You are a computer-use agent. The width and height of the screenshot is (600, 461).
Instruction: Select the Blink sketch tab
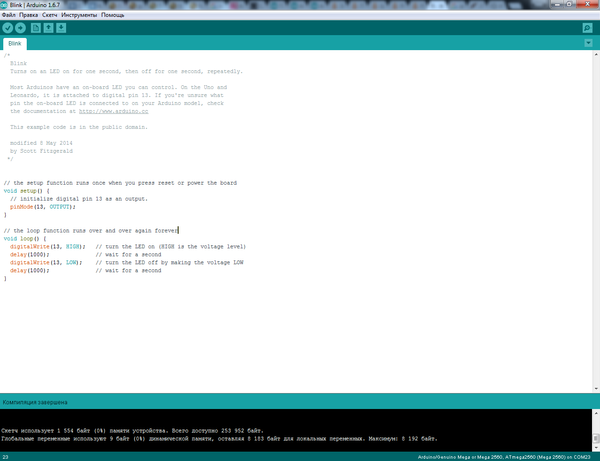tap(15, 44)
